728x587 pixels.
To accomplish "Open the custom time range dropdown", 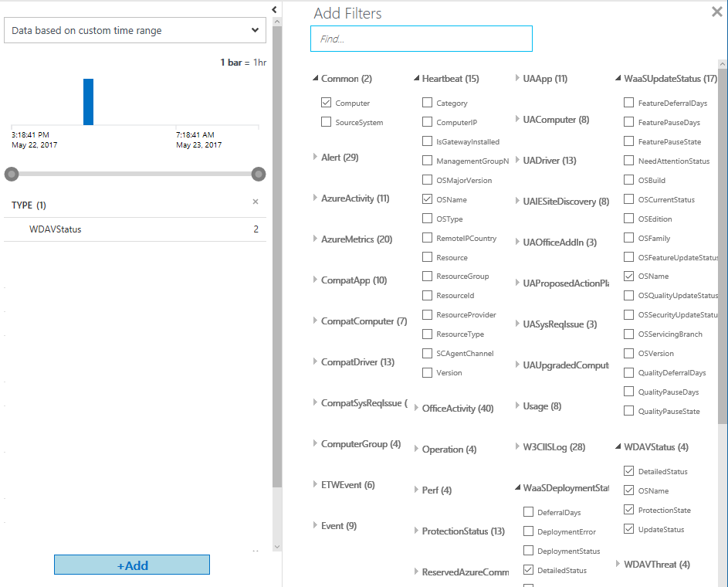I will point(135,31).
